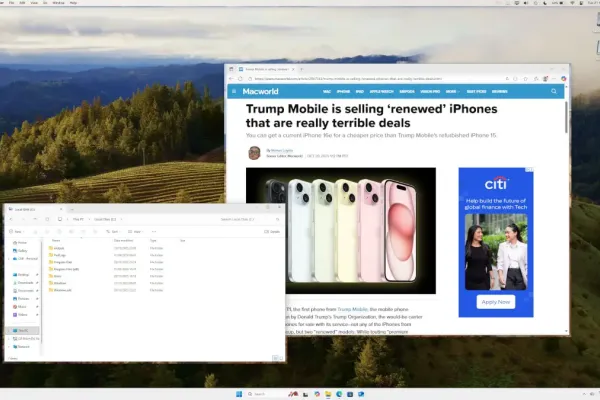Select This PC in File Explorer sidebar
600x400 pixels.
point(23,330)
